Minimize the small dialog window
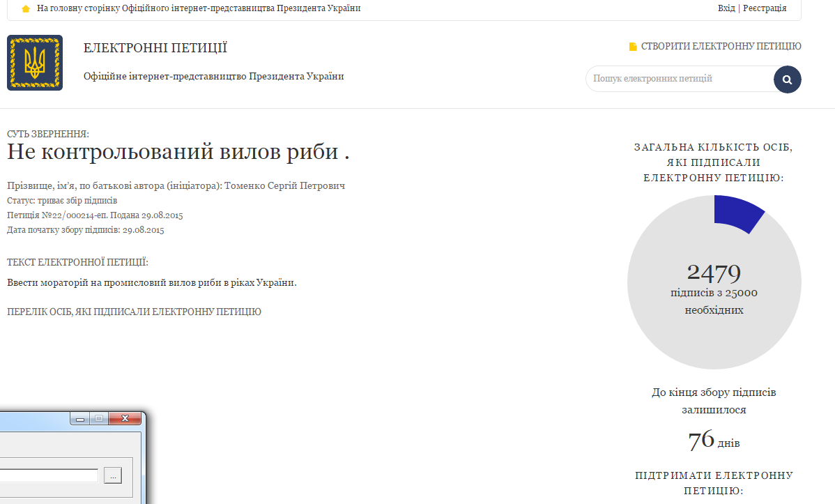835x504 pixels. (80, 419)
